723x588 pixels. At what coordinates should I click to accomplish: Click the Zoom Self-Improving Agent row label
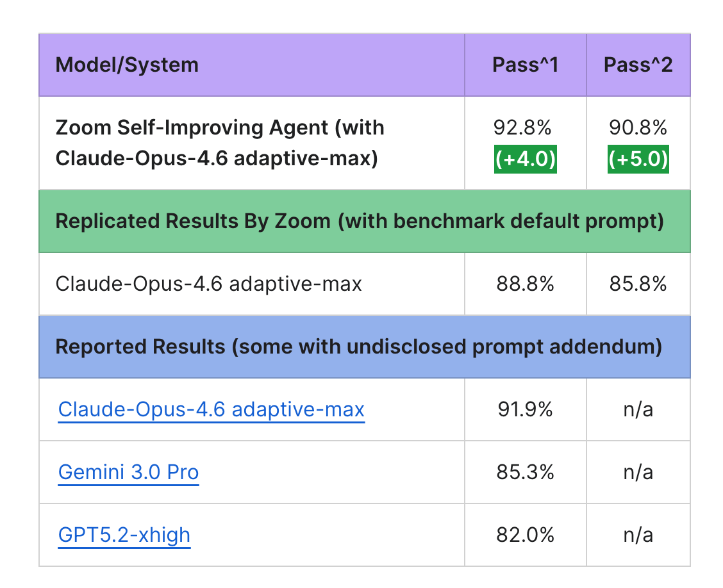pyautogui.click(x=220, y=142)
